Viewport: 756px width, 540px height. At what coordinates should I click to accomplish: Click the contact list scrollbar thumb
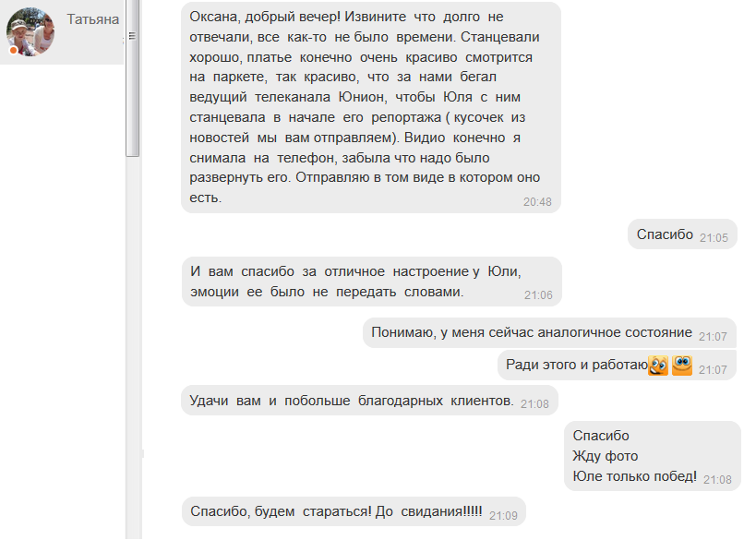point(132,78)
